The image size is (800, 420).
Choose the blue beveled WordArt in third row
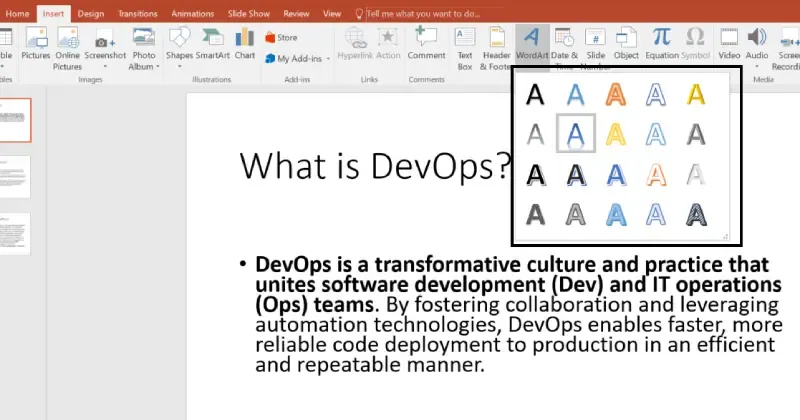(616, 175)
